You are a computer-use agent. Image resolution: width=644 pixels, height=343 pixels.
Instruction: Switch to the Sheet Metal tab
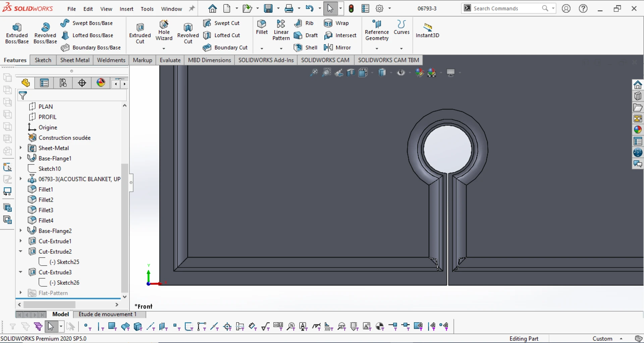click(x=74, y=60)
